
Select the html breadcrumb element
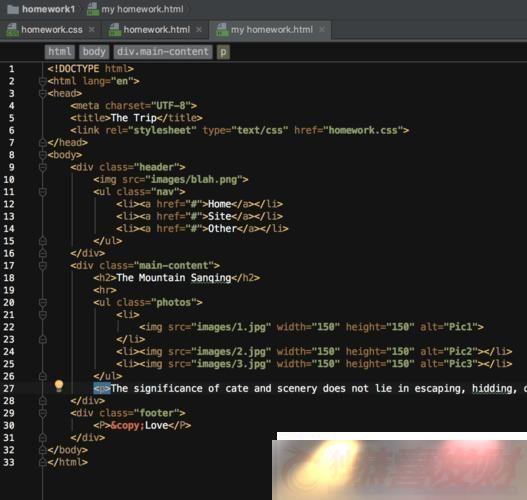(x=59, y=52)
